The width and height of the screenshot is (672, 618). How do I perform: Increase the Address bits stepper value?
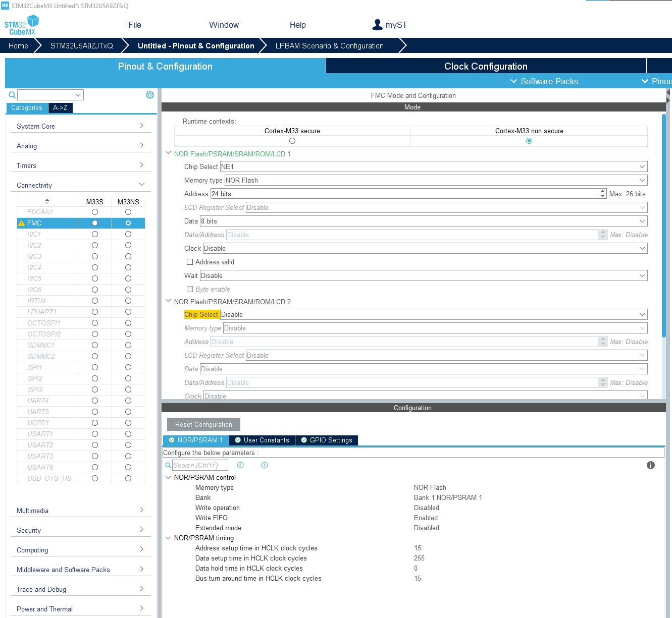click(x=603, y=191)
